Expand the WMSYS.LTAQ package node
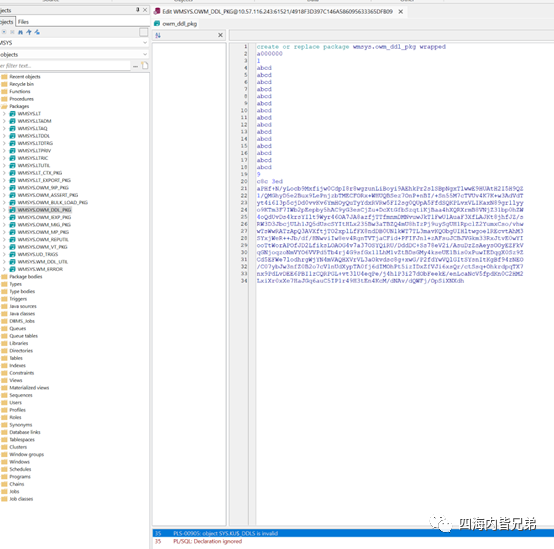Screen dimensions: 554x549 click(4, 129)
